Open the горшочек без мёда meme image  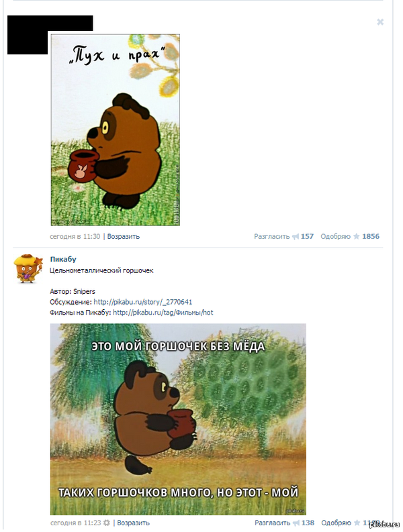pos(178,419)
